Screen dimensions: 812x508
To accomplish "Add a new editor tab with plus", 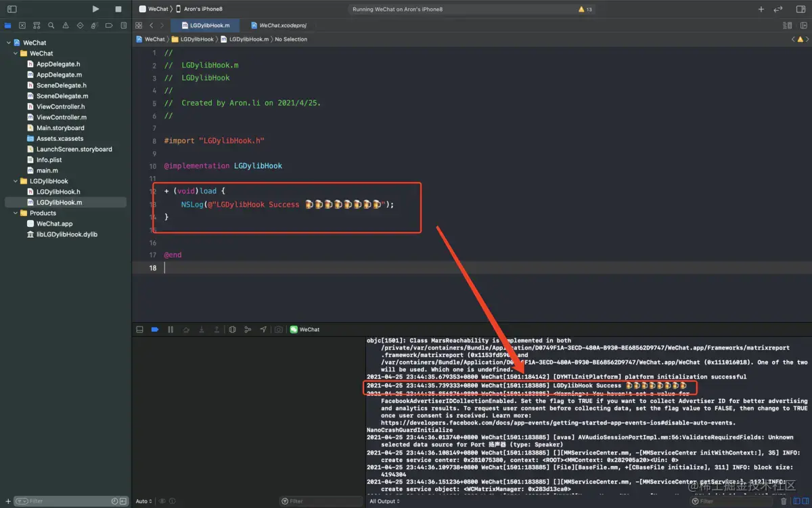I will 761,9.
